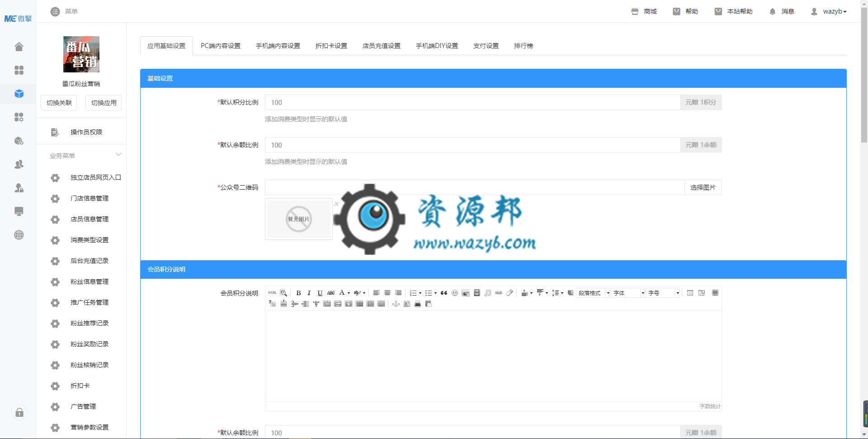
Task: Toggle underline formatting in editor
Action: [320, 293]
